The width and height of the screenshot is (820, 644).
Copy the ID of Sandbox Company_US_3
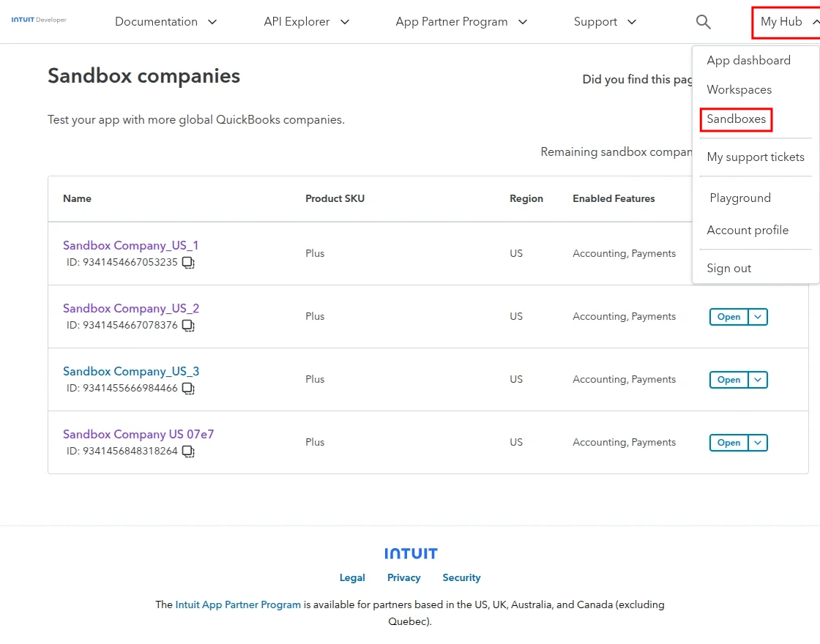[x=188, y=389]
